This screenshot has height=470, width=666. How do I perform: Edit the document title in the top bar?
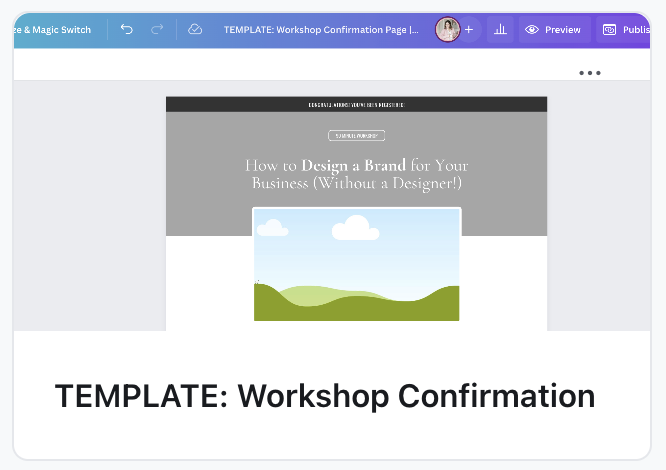321,30
